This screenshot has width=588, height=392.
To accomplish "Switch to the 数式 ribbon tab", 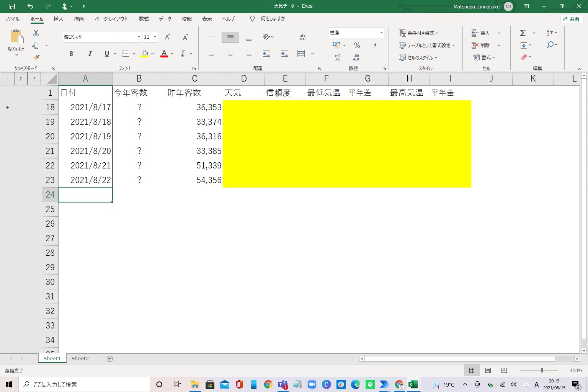I will pos(144,19).
